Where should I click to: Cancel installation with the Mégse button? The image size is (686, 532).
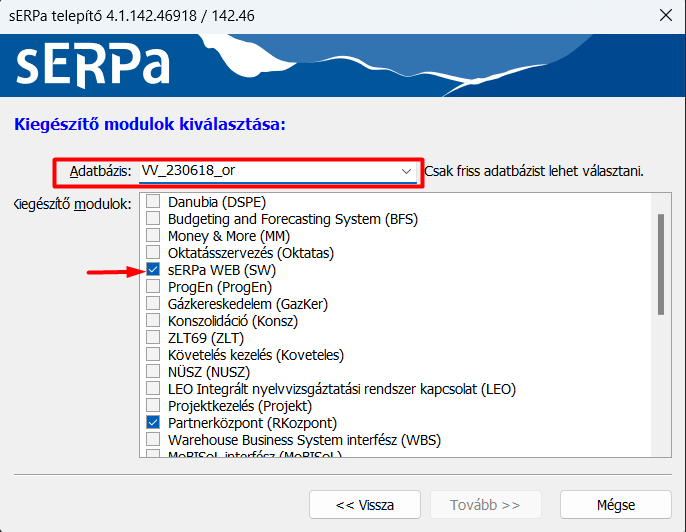[616, 505]
